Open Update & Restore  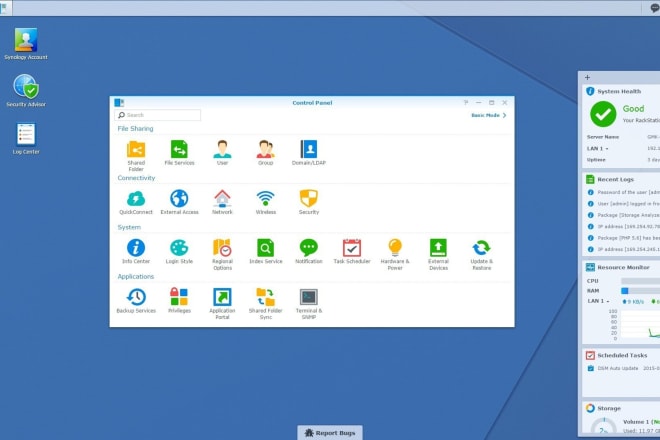482,254
